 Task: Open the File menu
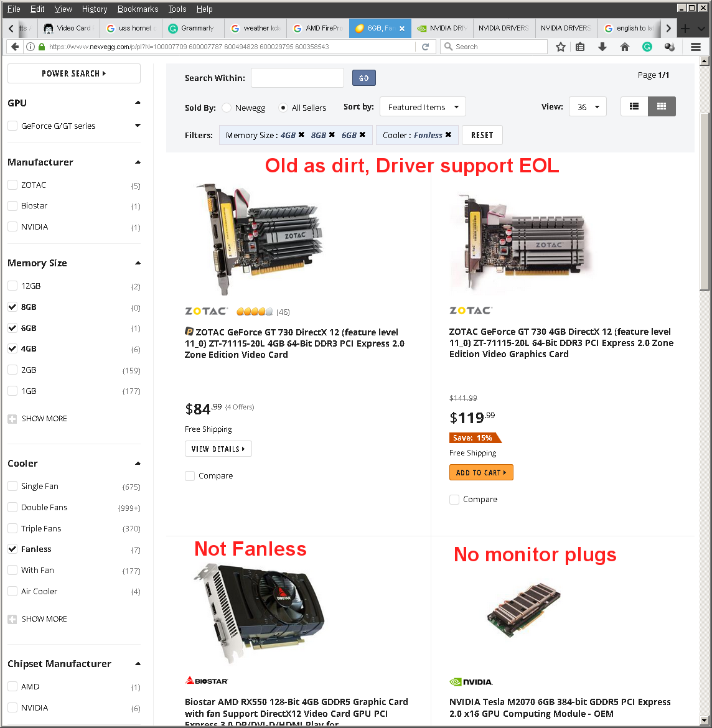coord(14,9)
